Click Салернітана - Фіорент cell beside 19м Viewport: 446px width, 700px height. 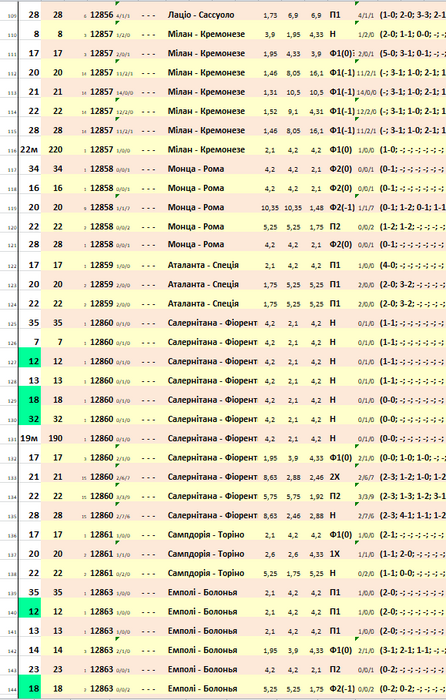212,438
